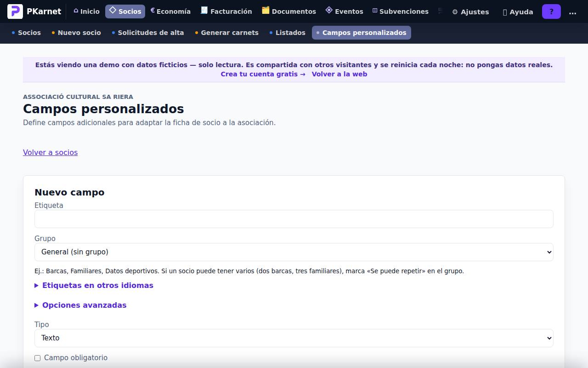Viewport: 588px width, 368px height.
Task: Click Crea tu cuenta gratis link
Action: tap(263, 74)
